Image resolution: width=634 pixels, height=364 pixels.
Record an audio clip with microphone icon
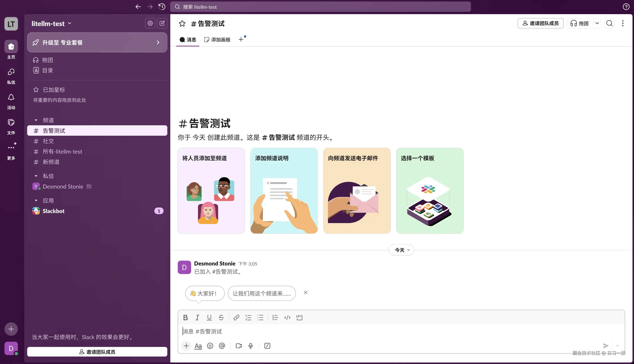(251, 346)
